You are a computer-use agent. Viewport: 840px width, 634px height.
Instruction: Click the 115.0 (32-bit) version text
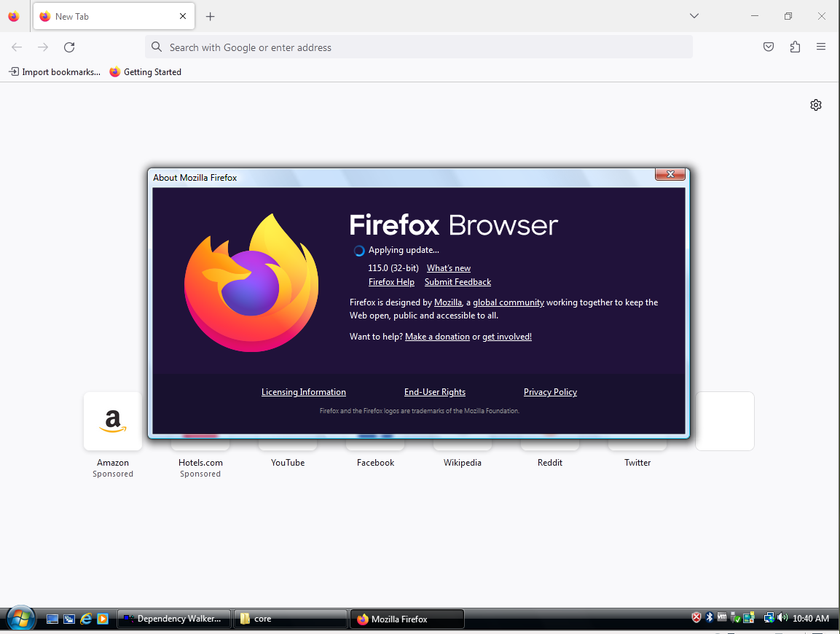(393, 268)
